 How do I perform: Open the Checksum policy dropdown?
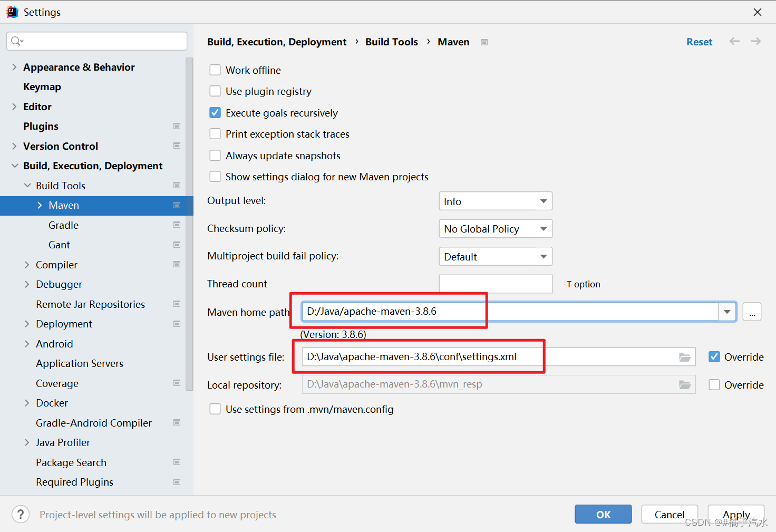496,228
